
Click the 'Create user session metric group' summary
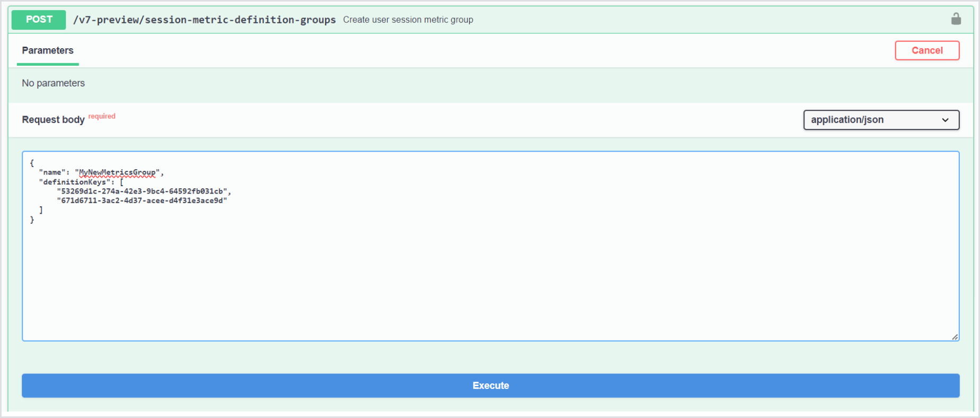tap(408, 20)
